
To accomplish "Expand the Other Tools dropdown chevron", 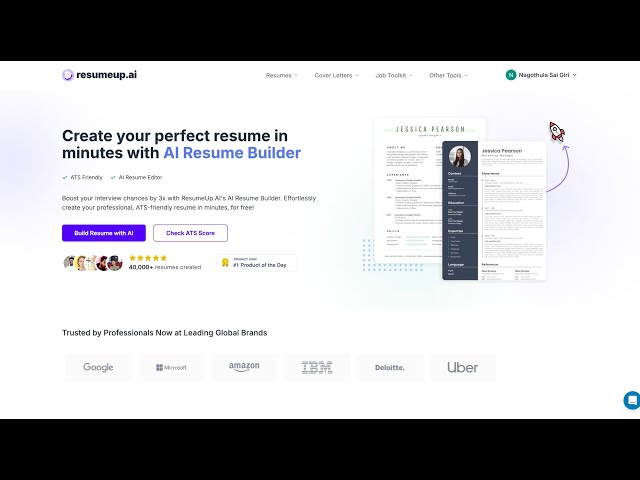I will click(x=466, y=76).
